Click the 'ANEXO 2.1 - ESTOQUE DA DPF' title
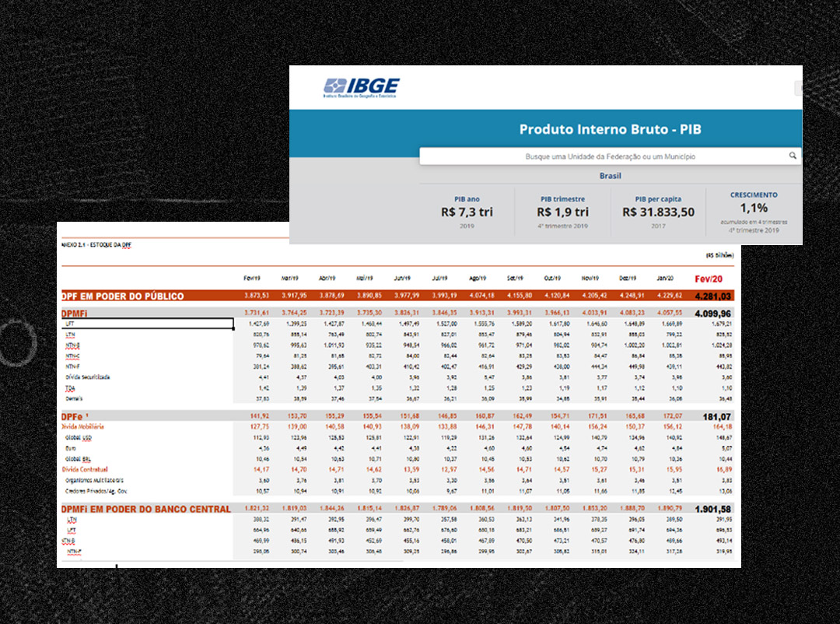This screenshot has width=840, height=624. pos(96,245)
